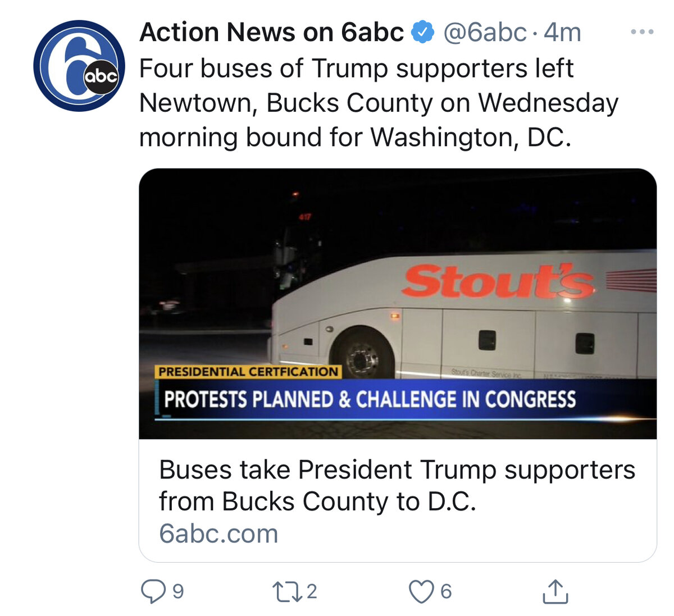Click the Protests Planned blue news banner
The image size is (674, 616).
coord(370,400)
